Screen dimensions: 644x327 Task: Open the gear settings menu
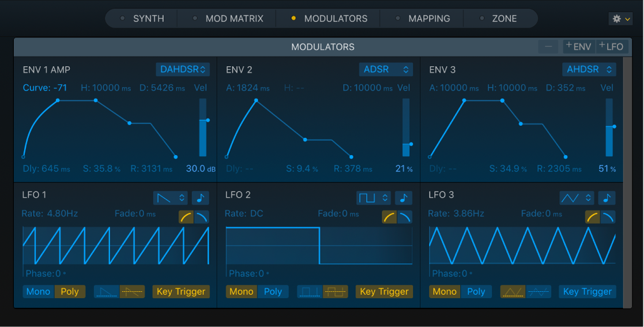620,19
